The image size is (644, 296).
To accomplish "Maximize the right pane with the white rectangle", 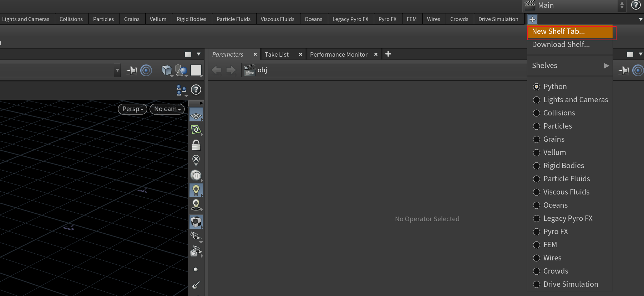I will tap(630, 54).
